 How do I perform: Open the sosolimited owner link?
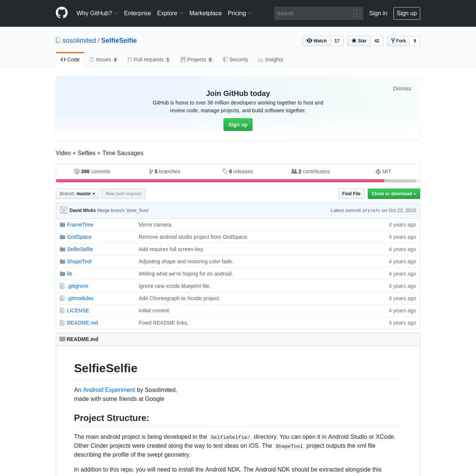pyautogui.click(x=79, y=40)
